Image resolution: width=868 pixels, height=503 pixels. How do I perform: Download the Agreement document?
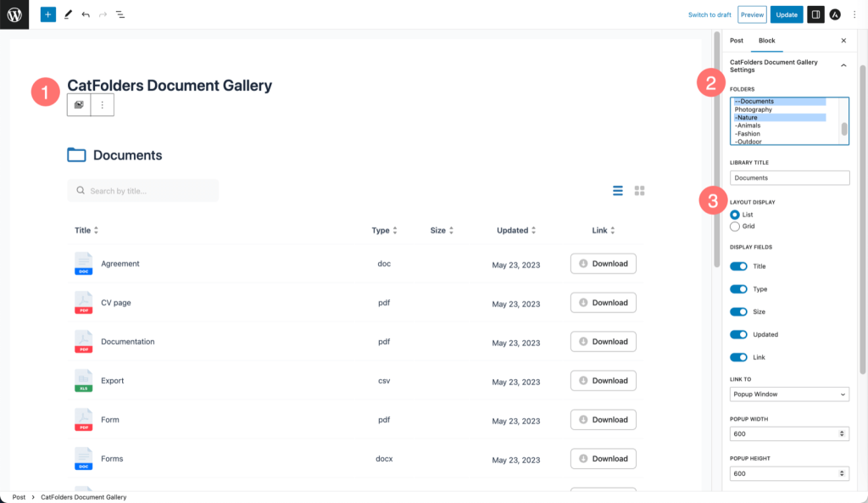point(603,263)
